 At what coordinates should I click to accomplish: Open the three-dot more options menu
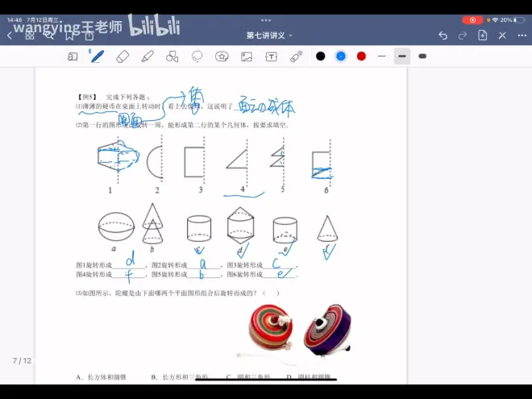(x=521, y=35)
